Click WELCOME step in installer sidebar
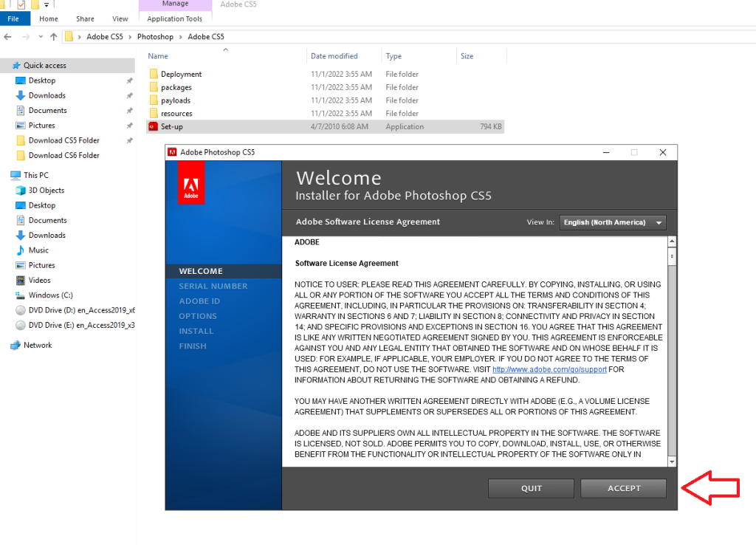 pos(201,271)
